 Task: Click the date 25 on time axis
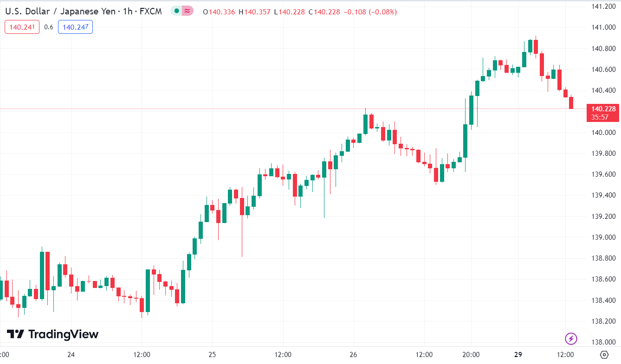(x=212, y=355)
